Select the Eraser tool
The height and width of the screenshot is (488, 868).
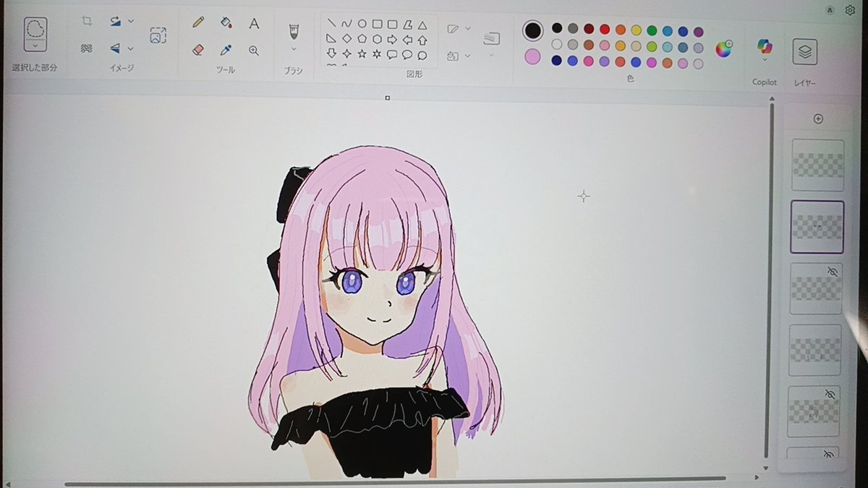coord(198,50)
